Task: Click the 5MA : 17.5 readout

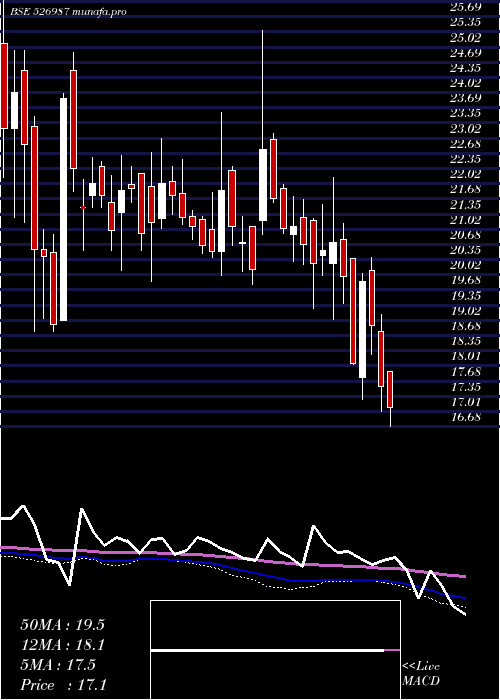Action: coord(58,665)
